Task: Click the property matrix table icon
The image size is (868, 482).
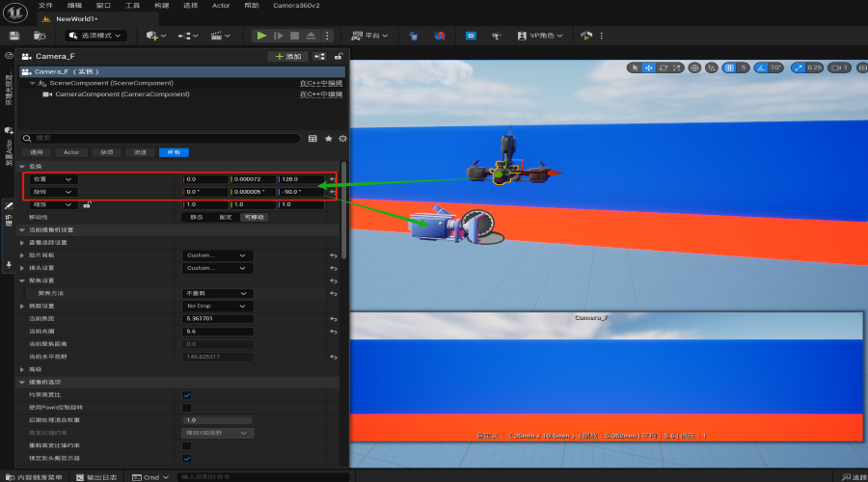Action: coord(312,139)
